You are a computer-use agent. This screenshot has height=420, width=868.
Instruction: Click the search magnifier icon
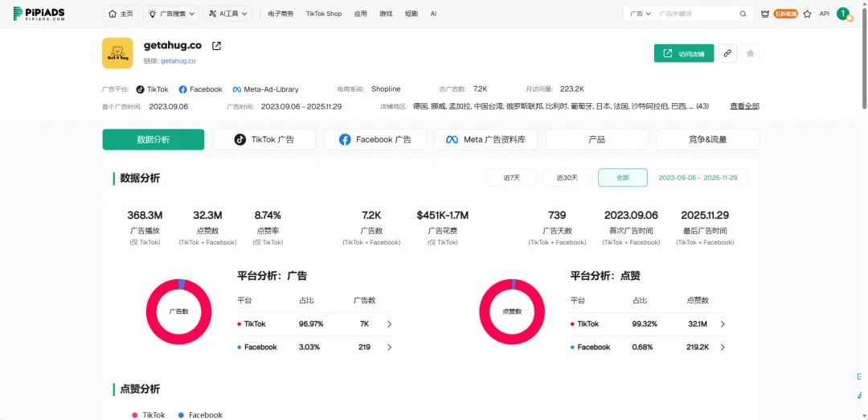(x=743, y=14)
